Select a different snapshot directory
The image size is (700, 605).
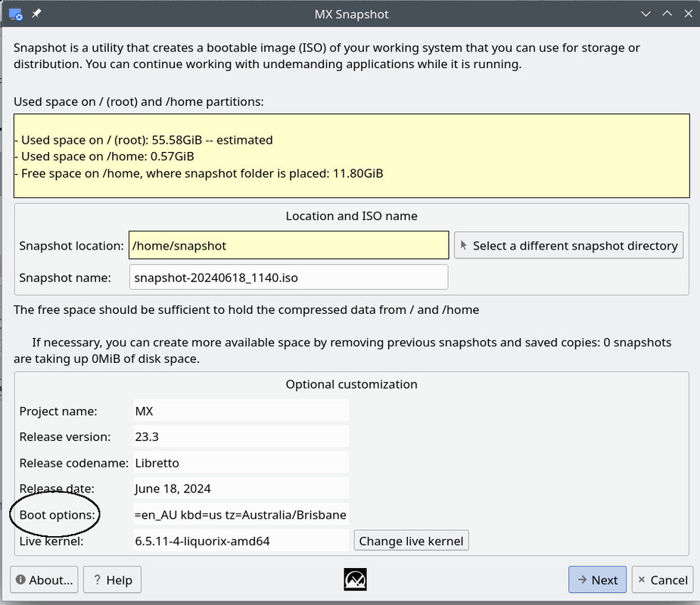(x=568, y=245)
